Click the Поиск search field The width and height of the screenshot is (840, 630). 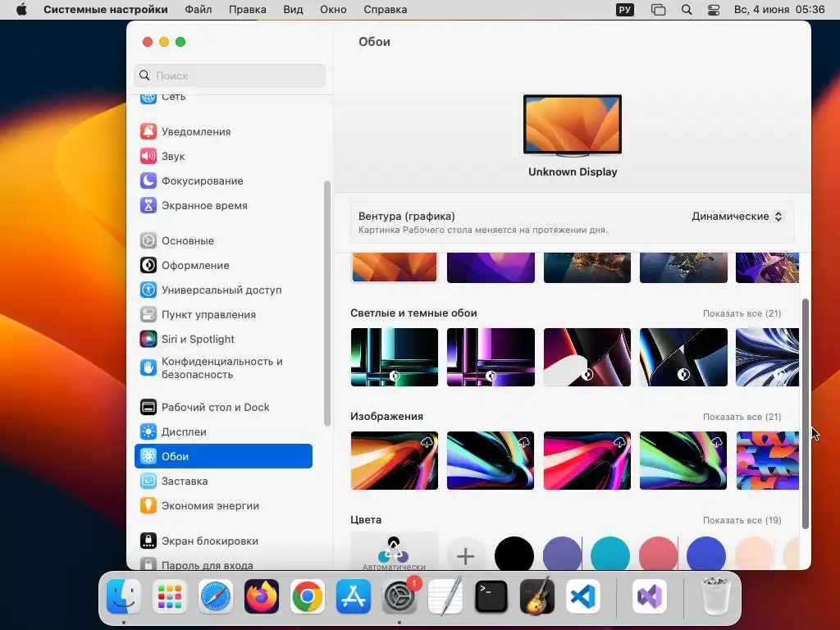click(x=230, y=75)
